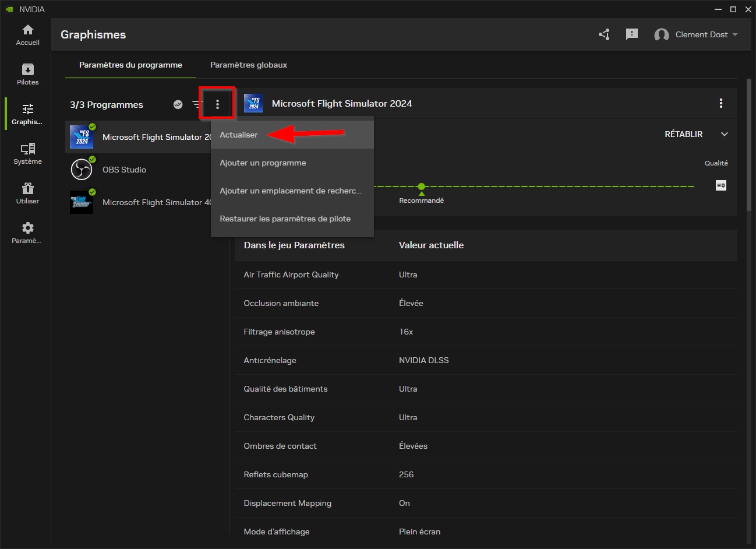756x549 pixels.
Task: Select Microsoft Flight Simulator 2024 in program list
Action: pos(139,137)
